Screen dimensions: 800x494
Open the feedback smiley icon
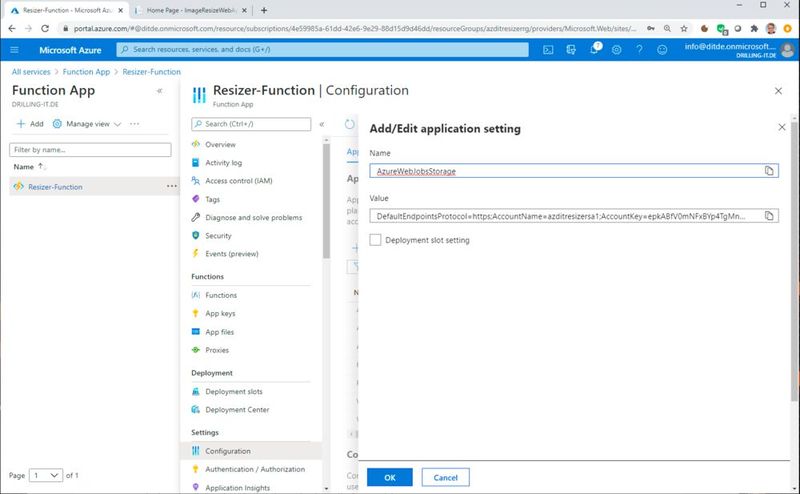click(662, 50)
